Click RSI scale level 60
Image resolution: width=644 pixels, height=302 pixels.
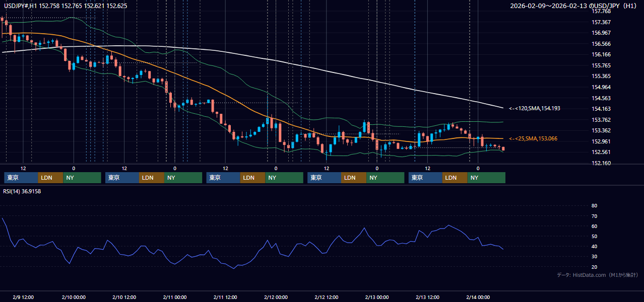(x=594, y=226)
